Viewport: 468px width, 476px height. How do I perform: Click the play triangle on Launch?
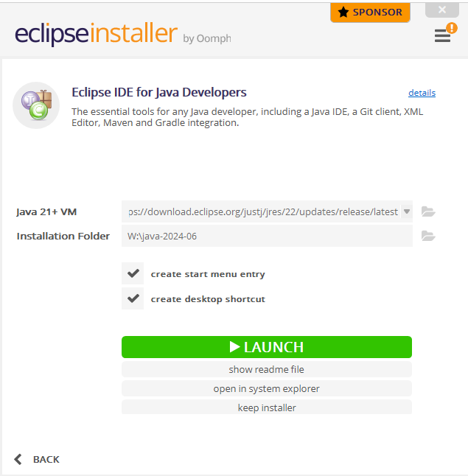(234, 347)
